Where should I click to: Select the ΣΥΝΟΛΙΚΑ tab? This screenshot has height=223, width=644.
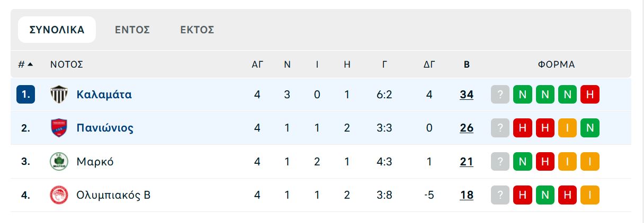click(x=57, y=30)
